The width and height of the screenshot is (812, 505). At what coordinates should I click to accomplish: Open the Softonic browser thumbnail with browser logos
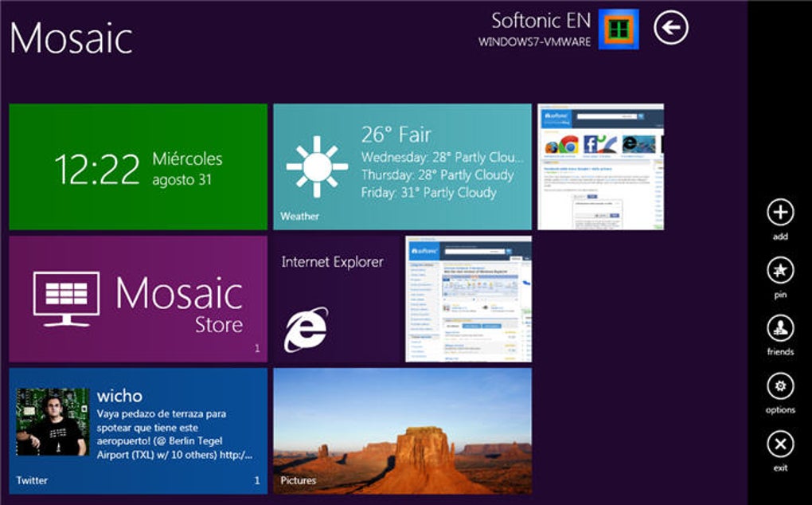[601, 166]
